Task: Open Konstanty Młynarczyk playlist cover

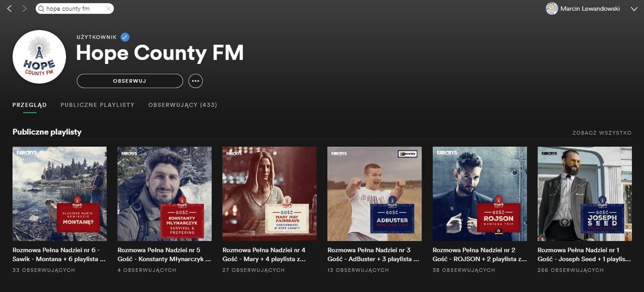Action: coord(165,194)
